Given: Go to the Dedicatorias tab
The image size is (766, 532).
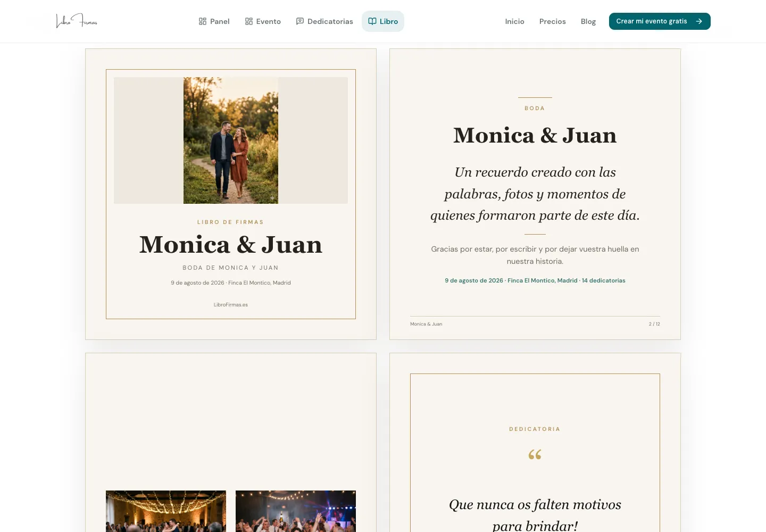Looking at the screenshot, I should click(324, 21).
